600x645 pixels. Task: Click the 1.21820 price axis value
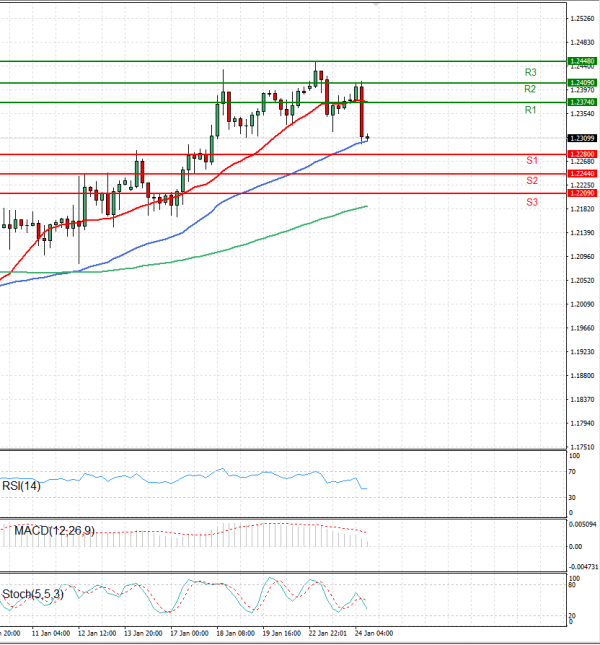[x=583, y=209]
